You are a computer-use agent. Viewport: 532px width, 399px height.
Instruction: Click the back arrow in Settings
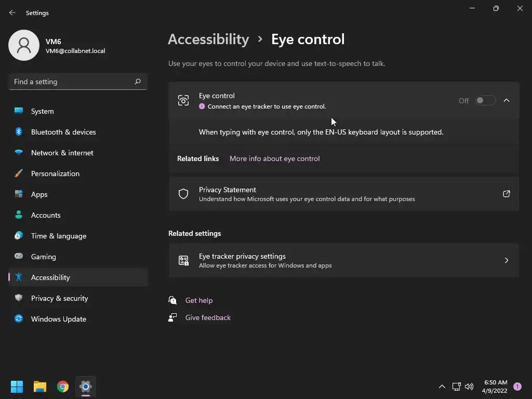(12, 12)
